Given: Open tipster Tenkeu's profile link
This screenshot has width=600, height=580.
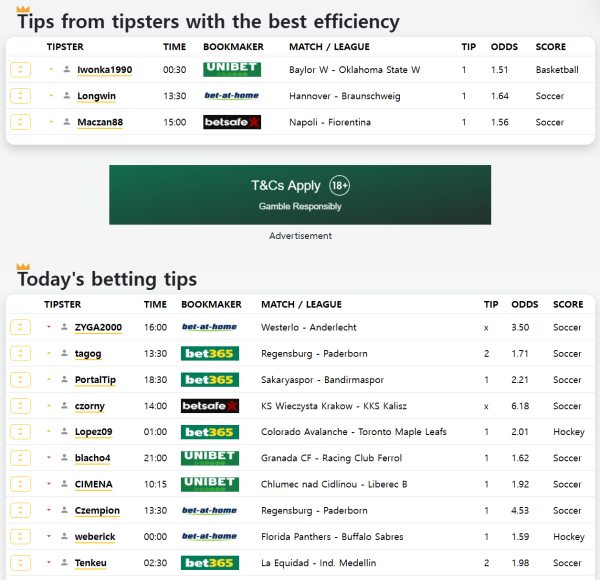Looking at the screenshot, I should coord(91,563).
